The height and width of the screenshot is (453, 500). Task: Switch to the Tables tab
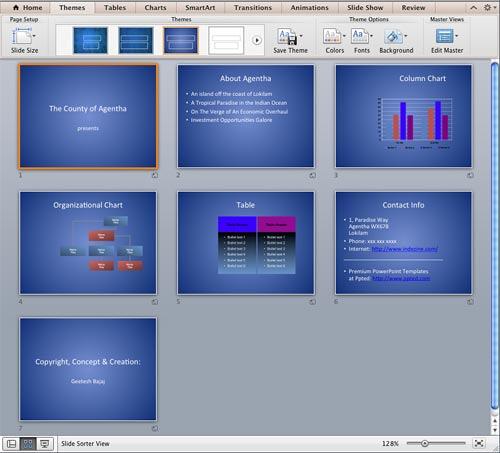pos(115,7)
